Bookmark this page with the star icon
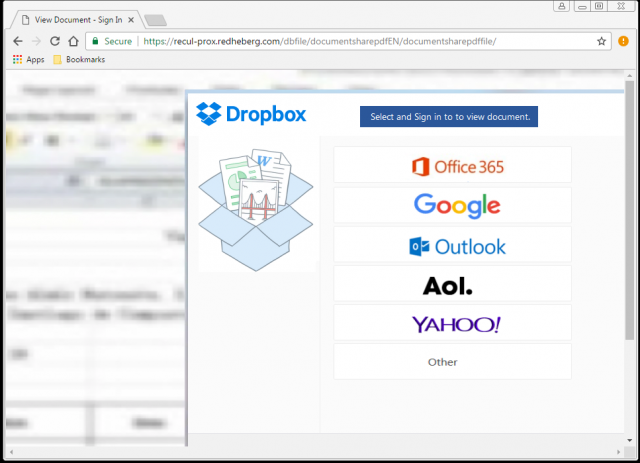 click(x=601, y=41)
